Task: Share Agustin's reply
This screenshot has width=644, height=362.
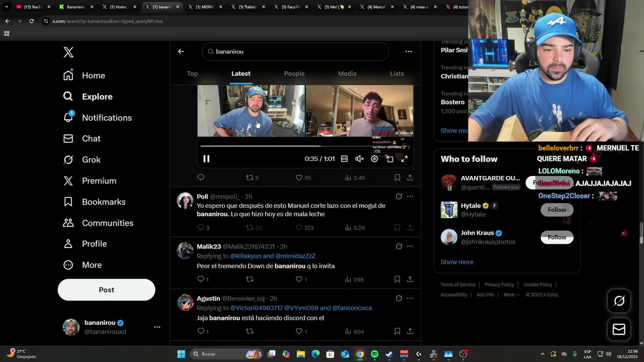Action: pyautogui.click(x=410, y=331)
